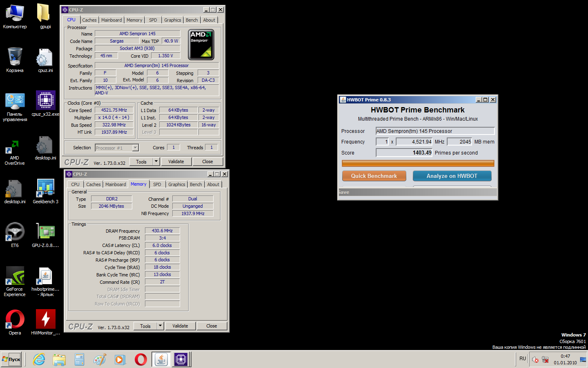
Task: Click Close in the top CPU-Z window
Action: pyautogui.click(x=207, y=162)
